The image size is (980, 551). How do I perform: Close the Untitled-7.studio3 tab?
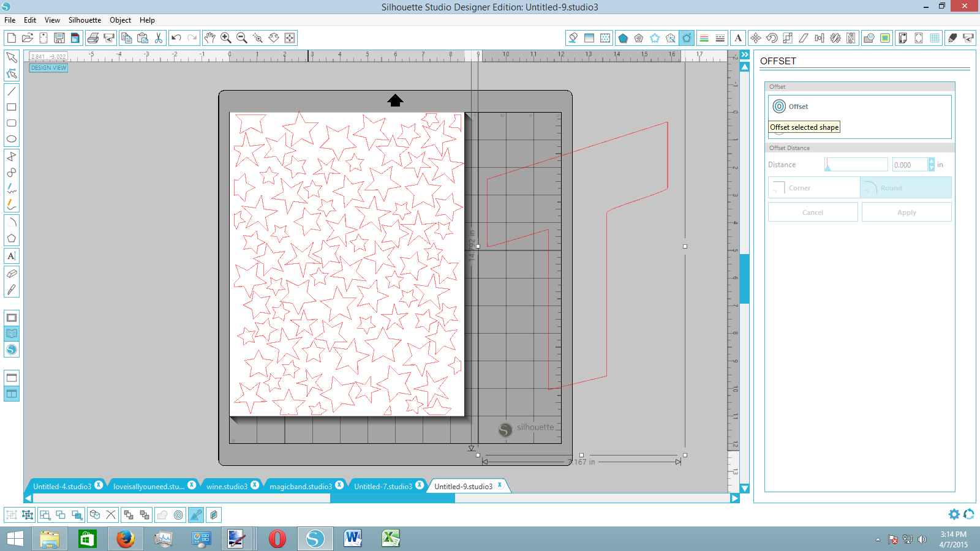[x=420, y=485]
